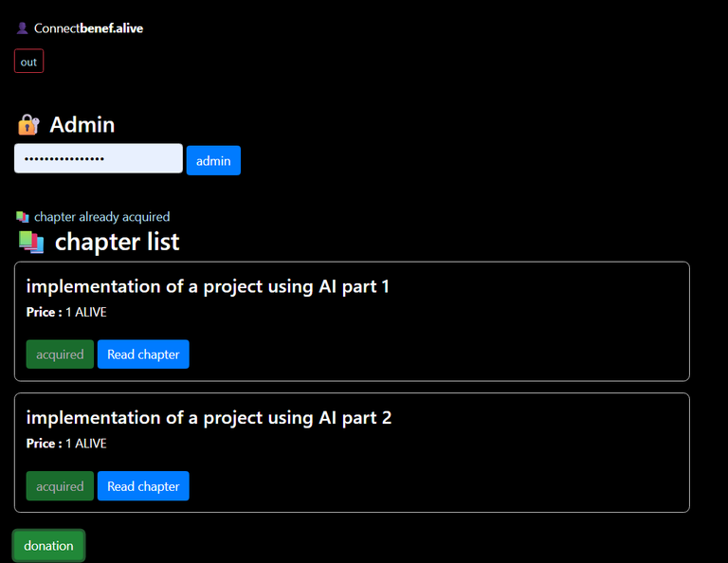Click the purple user profile icon

point(23,28)
